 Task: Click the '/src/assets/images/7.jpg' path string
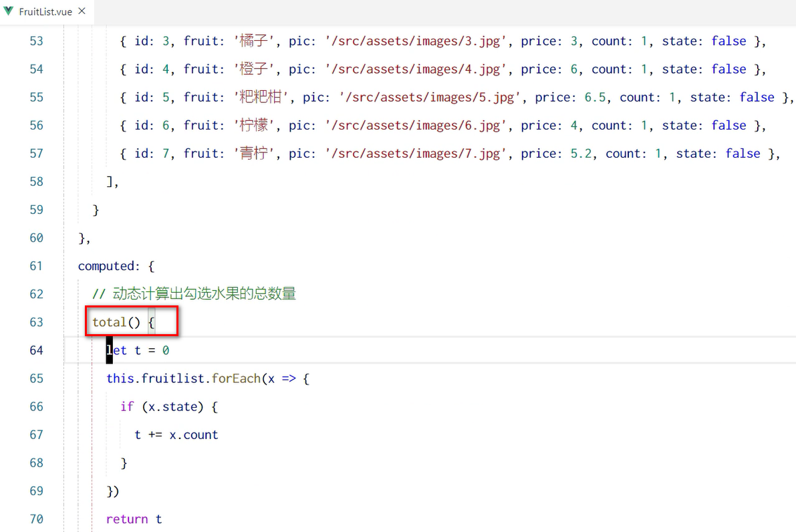(415, 153)
